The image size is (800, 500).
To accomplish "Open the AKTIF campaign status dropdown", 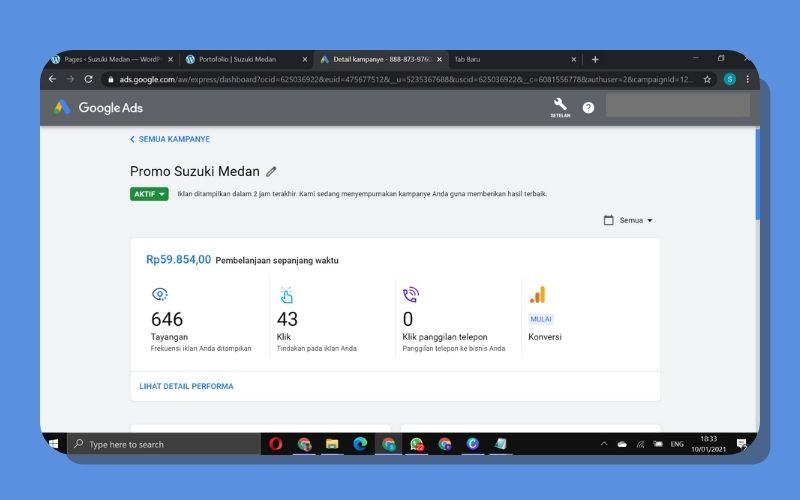I will [149, 194].
